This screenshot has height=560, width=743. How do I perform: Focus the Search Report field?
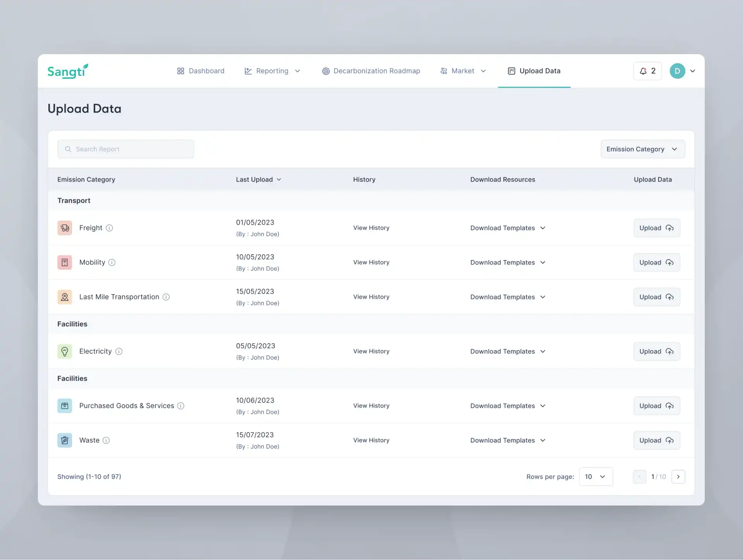[x=126, y=149]
